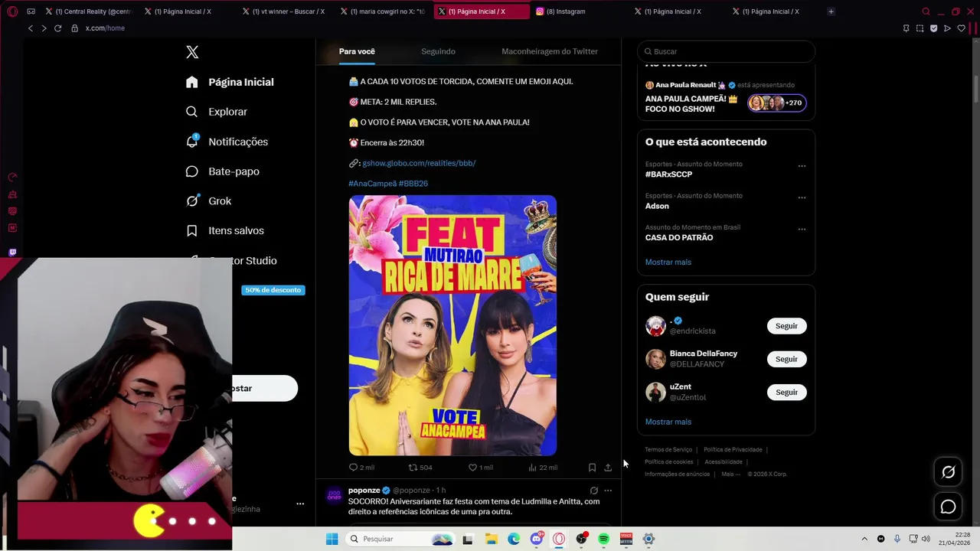The image size is (980, 551).
Task: Follow the @endrickista account
Action: 786,326
